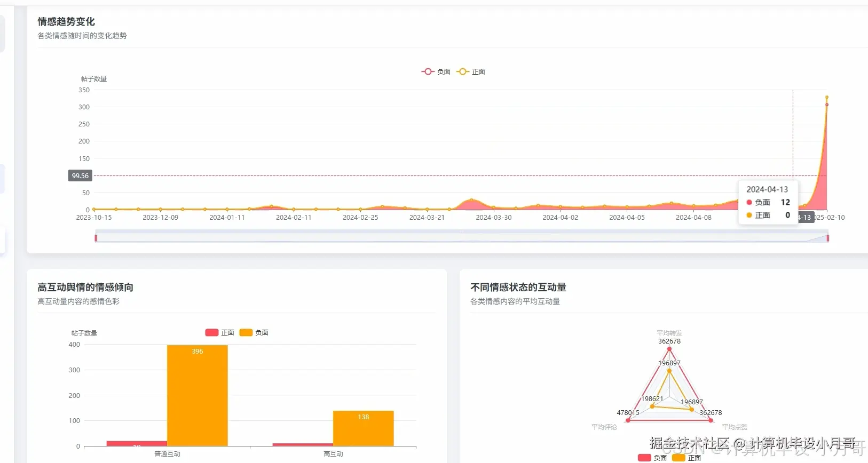Click the 平均点赞 radar axis label

point(735,427)
